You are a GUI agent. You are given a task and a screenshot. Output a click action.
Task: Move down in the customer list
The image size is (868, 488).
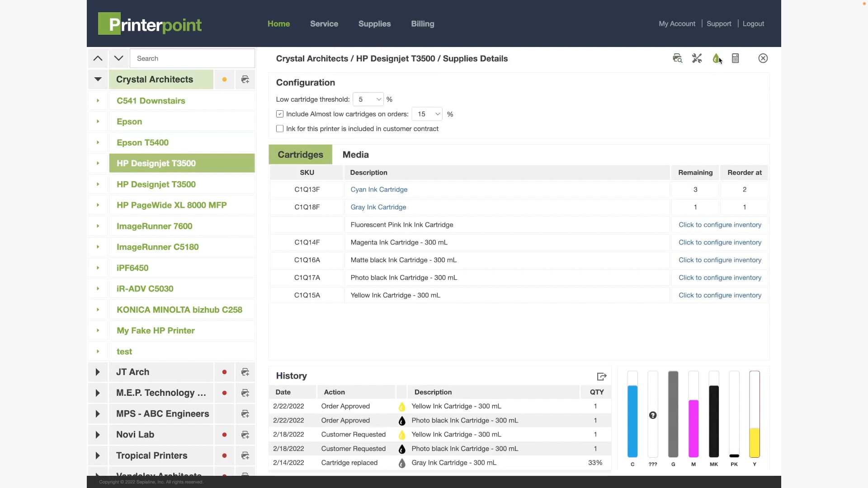point(118,58)
